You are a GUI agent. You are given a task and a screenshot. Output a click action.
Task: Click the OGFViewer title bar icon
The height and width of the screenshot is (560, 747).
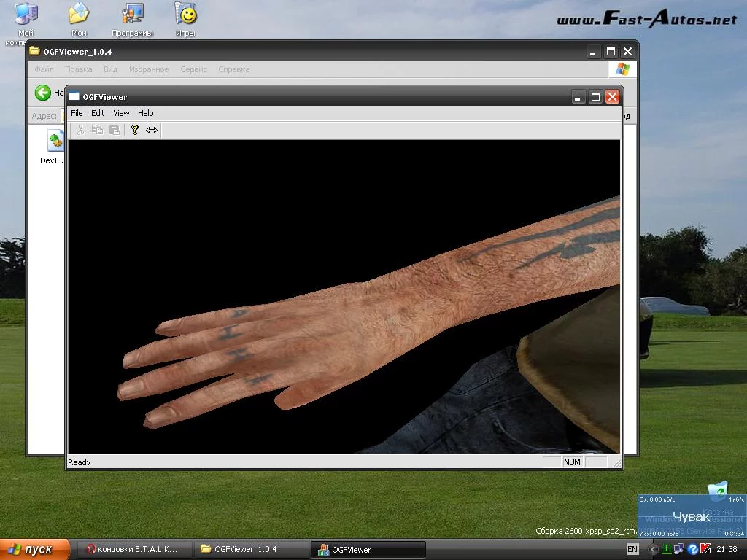click(x=74, y=97)
